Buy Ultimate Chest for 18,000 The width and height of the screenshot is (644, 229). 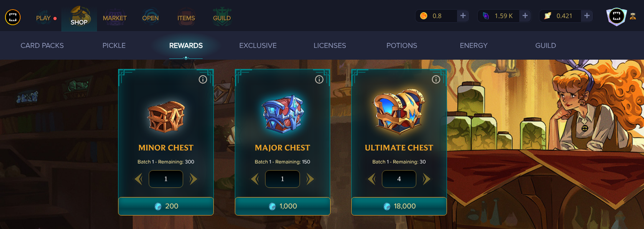399,206
